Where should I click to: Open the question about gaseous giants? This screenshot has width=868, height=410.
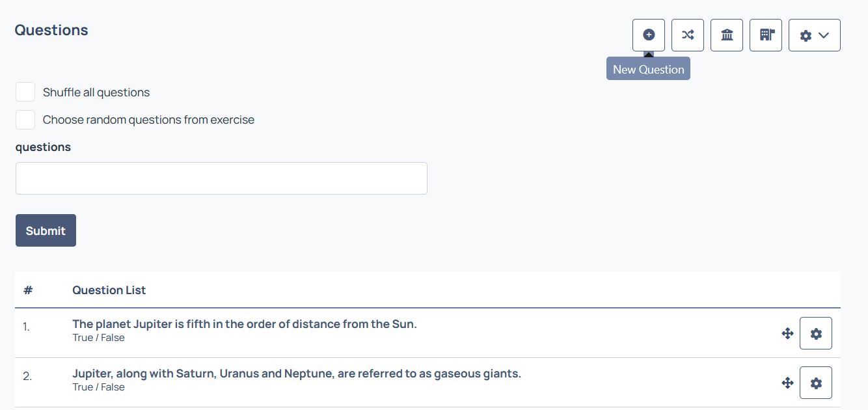coord(297,374)
